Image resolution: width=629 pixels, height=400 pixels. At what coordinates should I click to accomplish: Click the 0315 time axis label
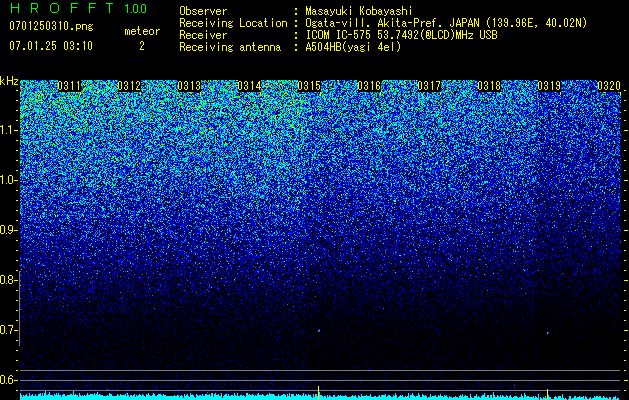pos(309,86)
